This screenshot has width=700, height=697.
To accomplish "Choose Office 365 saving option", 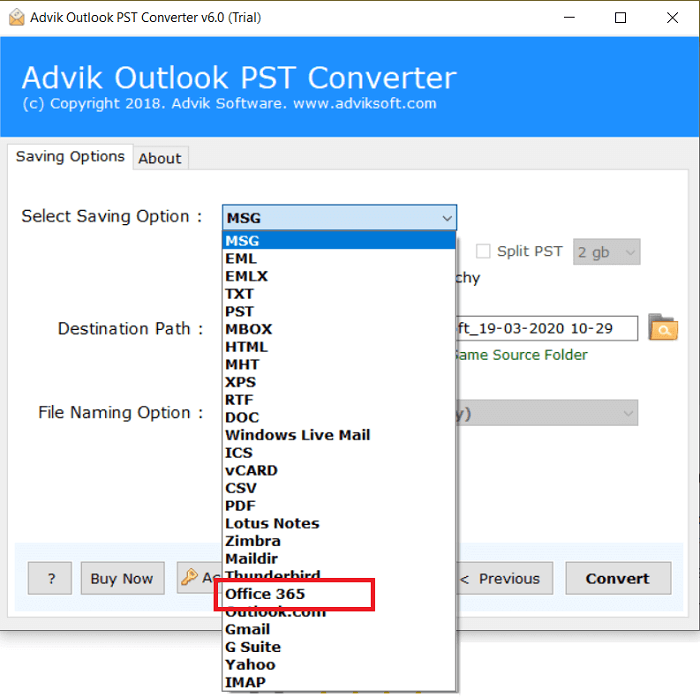I will click(339, 594).
